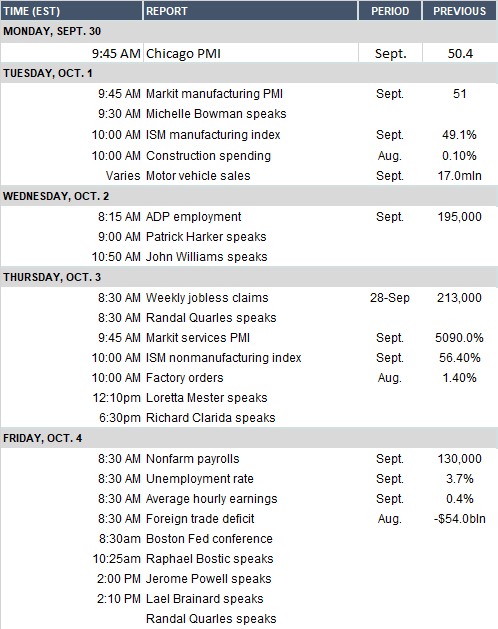Select Michelle Bowman speaks entry

click(216, 114)
